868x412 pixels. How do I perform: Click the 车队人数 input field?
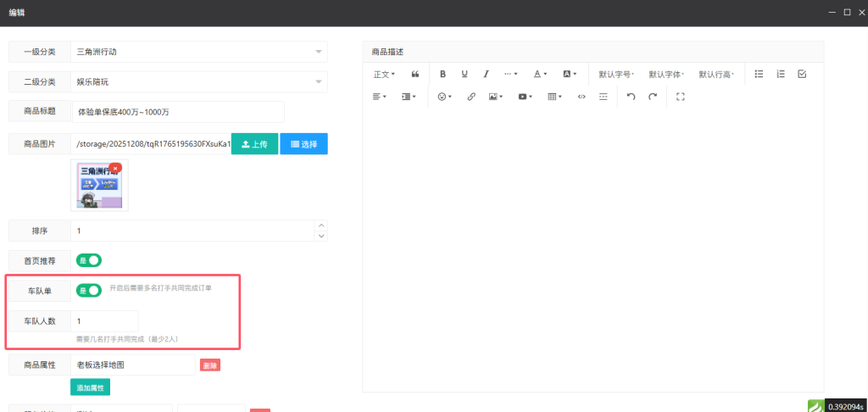[x=104, y=321]
